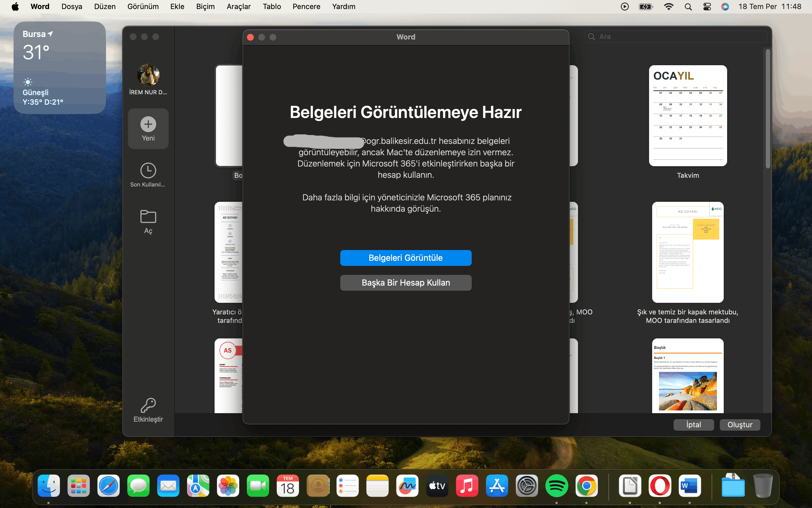Open App Store in the Dock
Viewport: 812px width, 508px height.
(497, 485)
